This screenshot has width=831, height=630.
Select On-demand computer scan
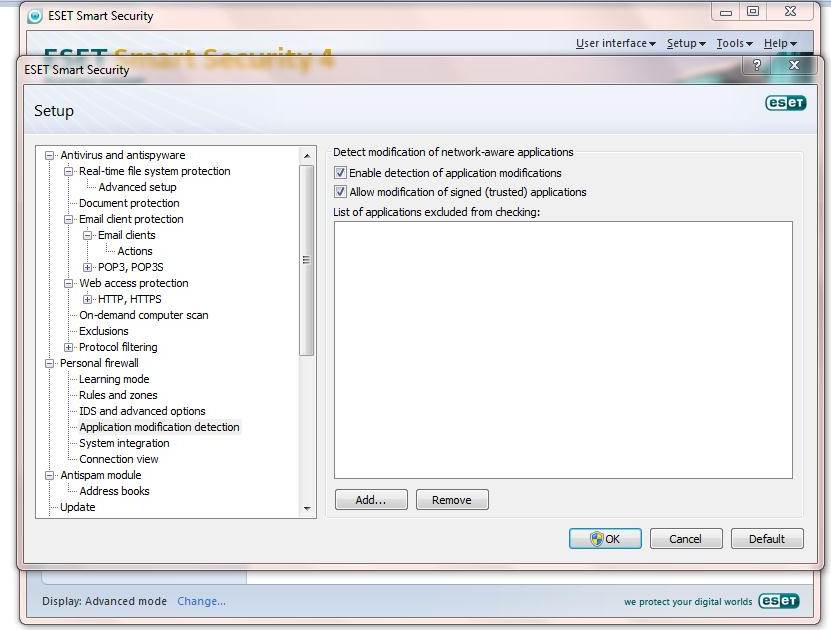pos(144,315)
